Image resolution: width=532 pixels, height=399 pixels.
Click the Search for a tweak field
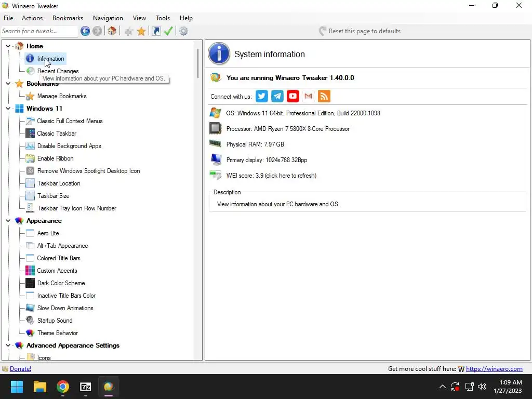[39, 31]
